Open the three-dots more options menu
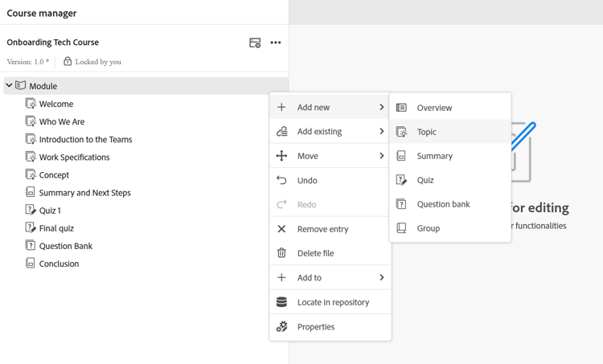603x364 pixels. [x=276, y=43]
